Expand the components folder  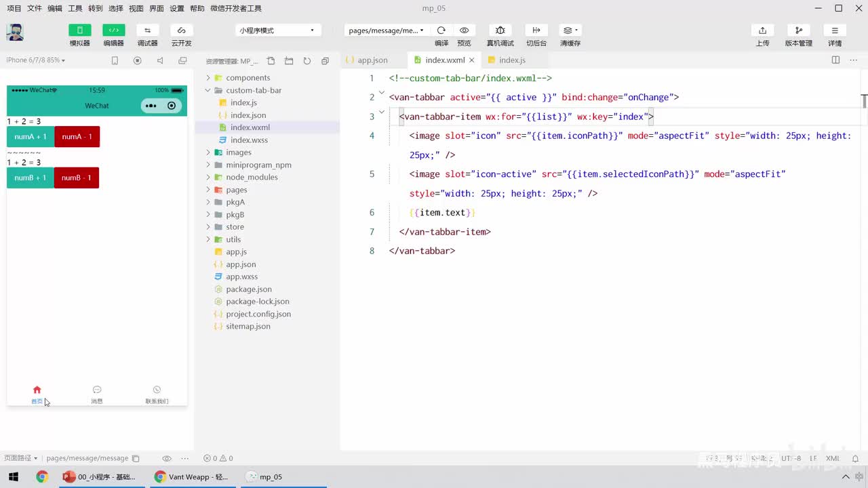(248, 78)
